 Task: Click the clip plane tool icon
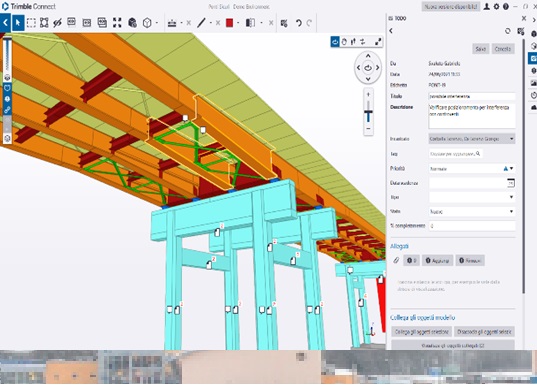tap(250, 23)
